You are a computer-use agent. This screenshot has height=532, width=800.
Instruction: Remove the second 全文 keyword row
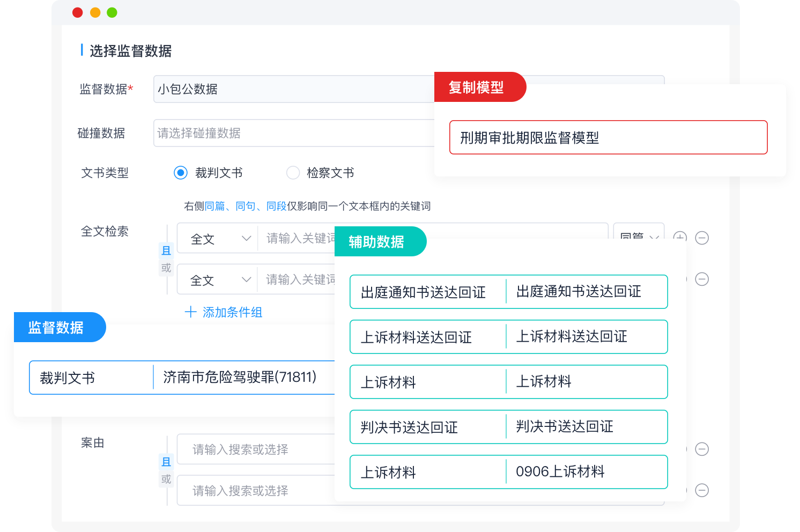(702, 279)
